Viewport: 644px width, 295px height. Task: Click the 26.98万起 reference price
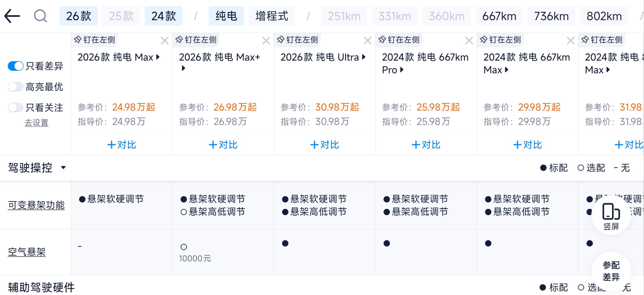click(235, 107)
